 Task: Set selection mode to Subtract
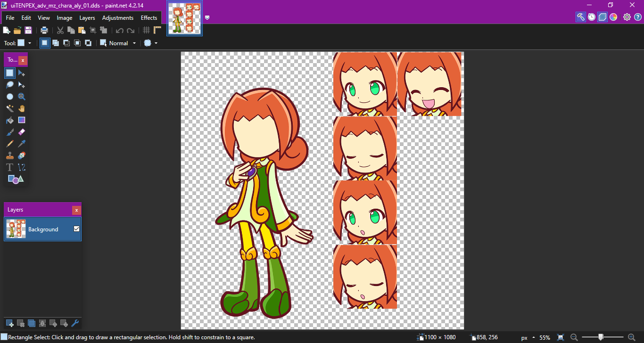66,43
